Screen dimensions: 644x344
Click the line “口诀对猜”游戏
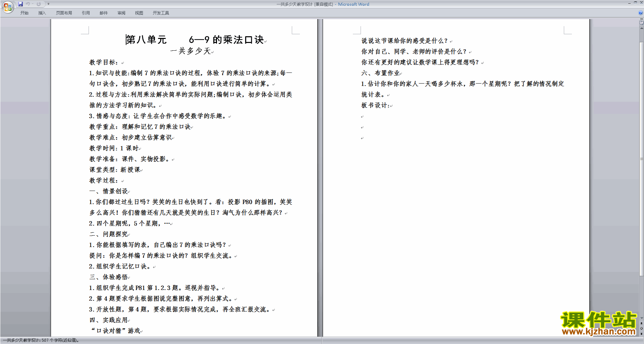(x=115, y=331)
